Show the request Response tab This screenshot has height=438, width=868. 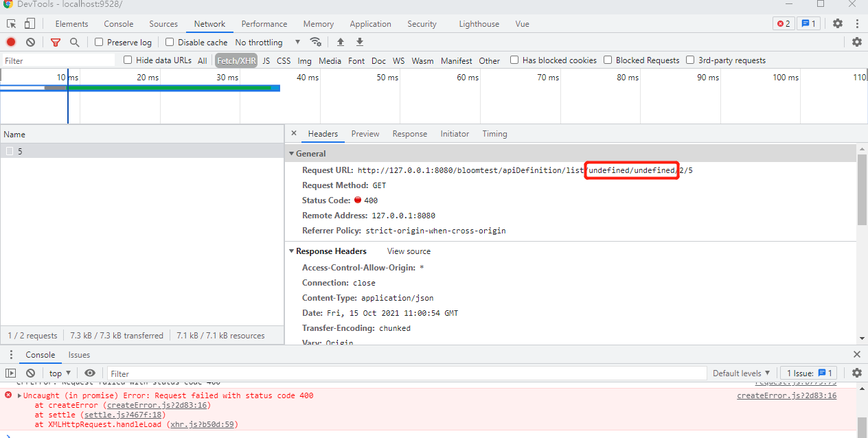[410, 134]
